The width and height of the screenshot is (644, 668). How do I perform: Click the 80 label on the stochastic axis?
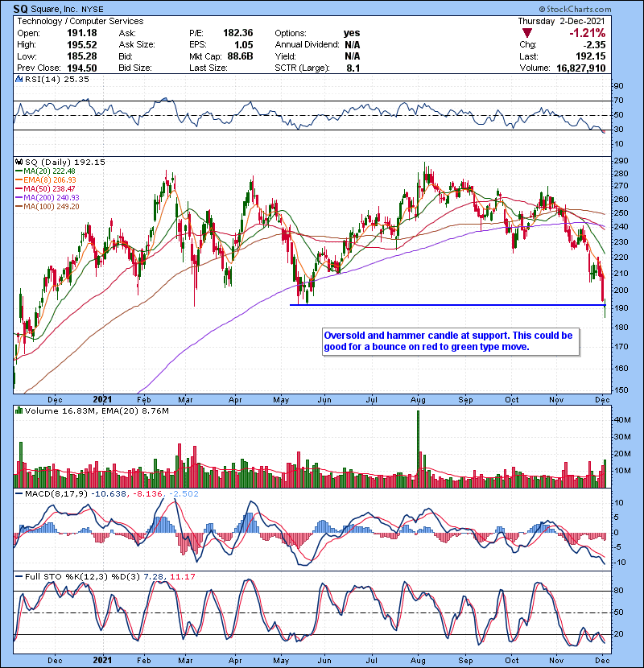618,591
